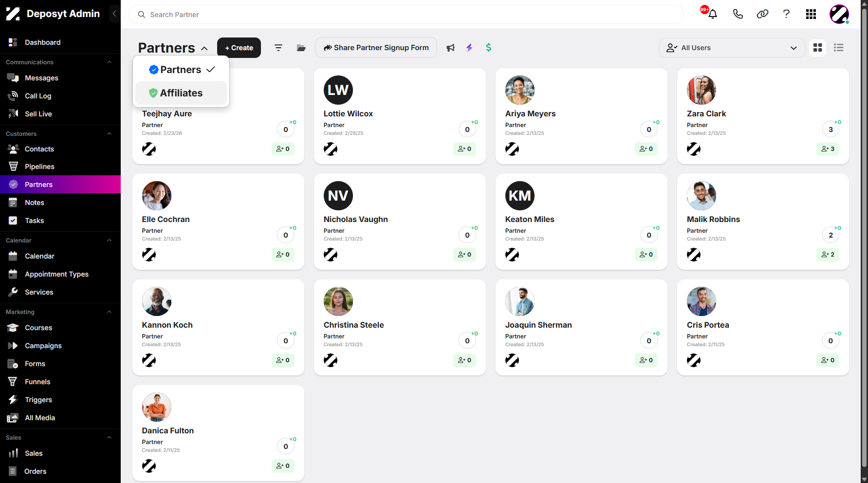Open Pipelines in the sidebar
This screenshot has width=868, height=483.
60,167
